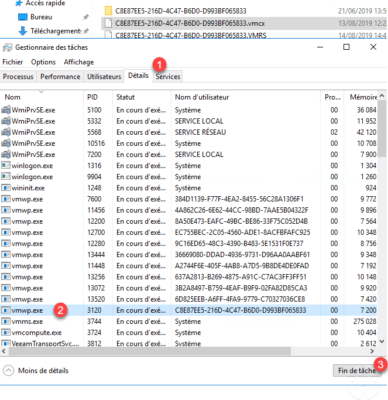
Task: Select WmiPrvSE.exe icon with PID 7200
Action: 6,154
